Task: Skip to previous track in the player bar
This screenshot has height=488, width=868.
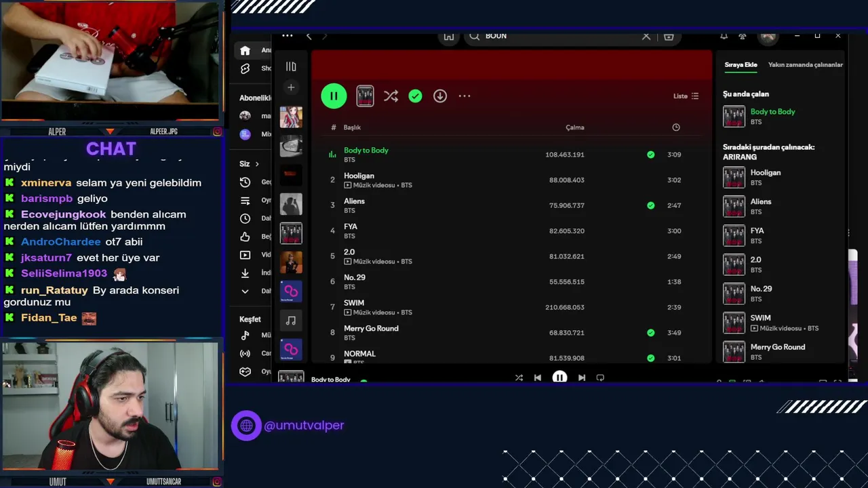Action: coord(538,378)
